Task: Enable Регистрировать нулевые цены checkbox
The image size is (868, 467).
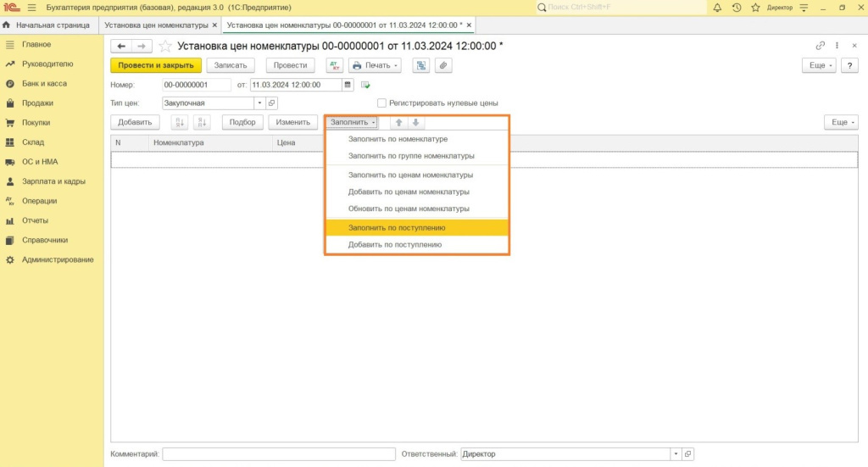Action: pyautogui.click(x=381, y=103)
